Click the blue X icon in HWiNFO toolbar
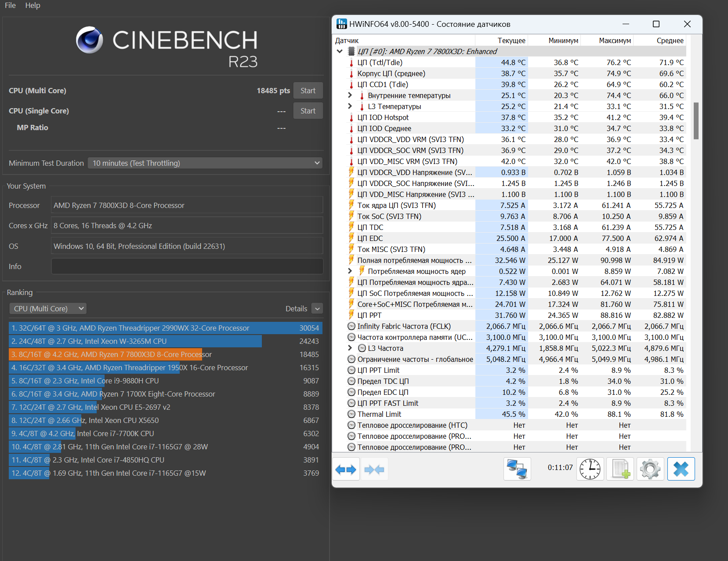The height and width of the screenshot is (561, 728). (681, 469)
